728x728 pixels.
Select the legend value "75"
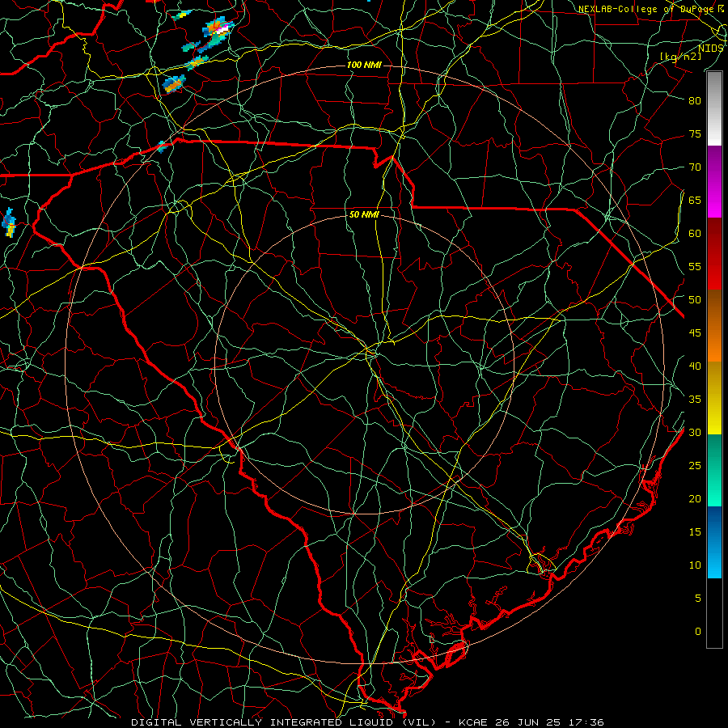[695, 134]
